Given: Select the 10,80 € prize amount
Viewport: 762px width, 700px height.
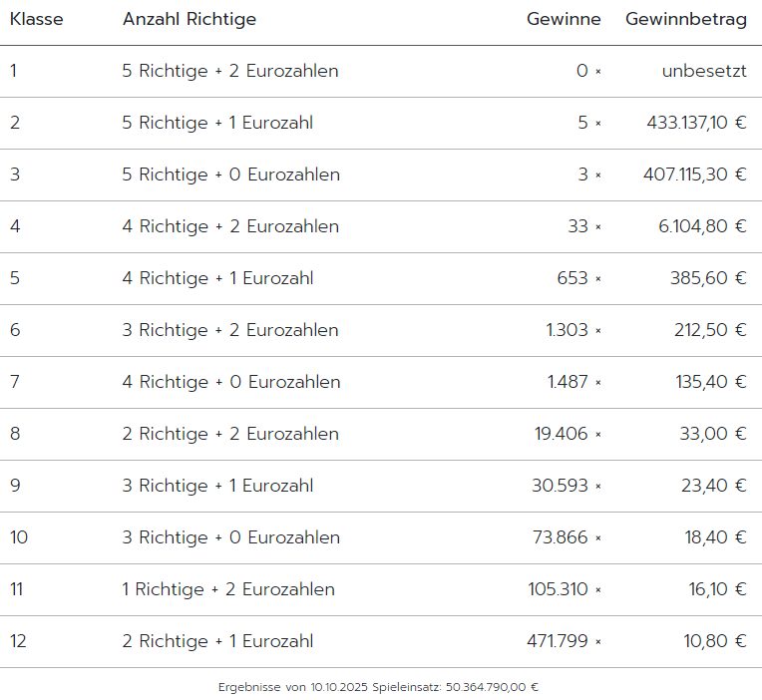Looking at the screenshot, I should click(714, 641).
